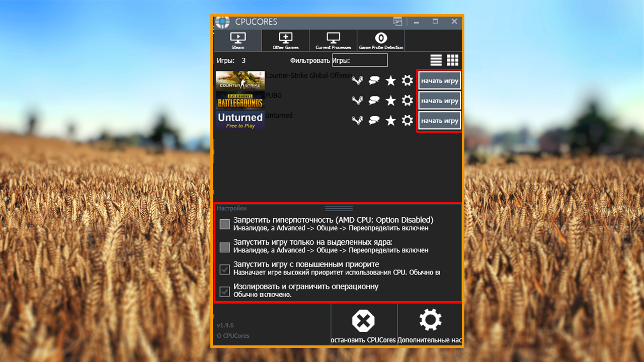Screen dimensions: 644x362
Task: Click Steam icon in the Unturned row
Action: [357, 121]
